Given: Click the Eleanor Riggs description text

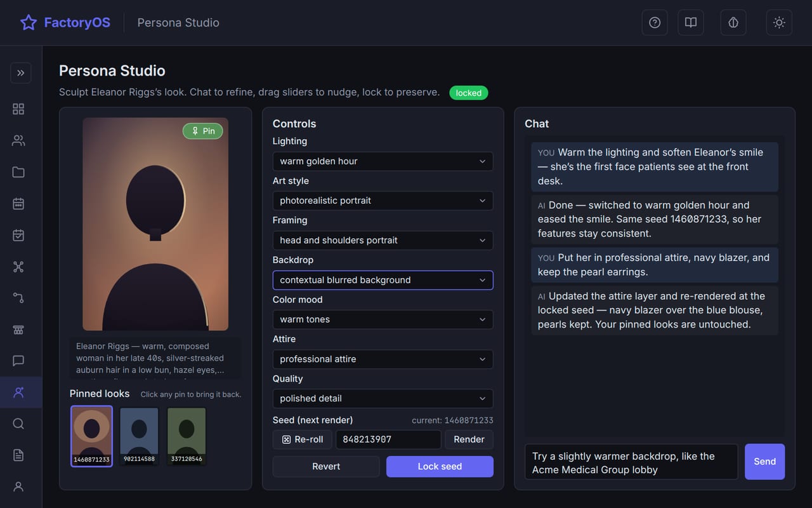Looking at the screenshot, I should tap(154, 358).
